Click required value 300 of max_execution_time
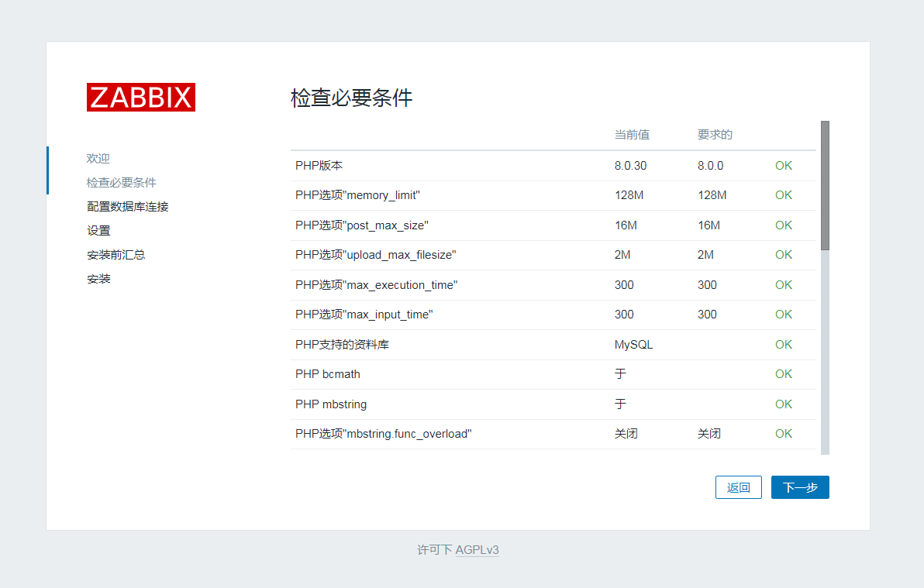The height and width of the screenshot is (588, 924). point(707,284)
